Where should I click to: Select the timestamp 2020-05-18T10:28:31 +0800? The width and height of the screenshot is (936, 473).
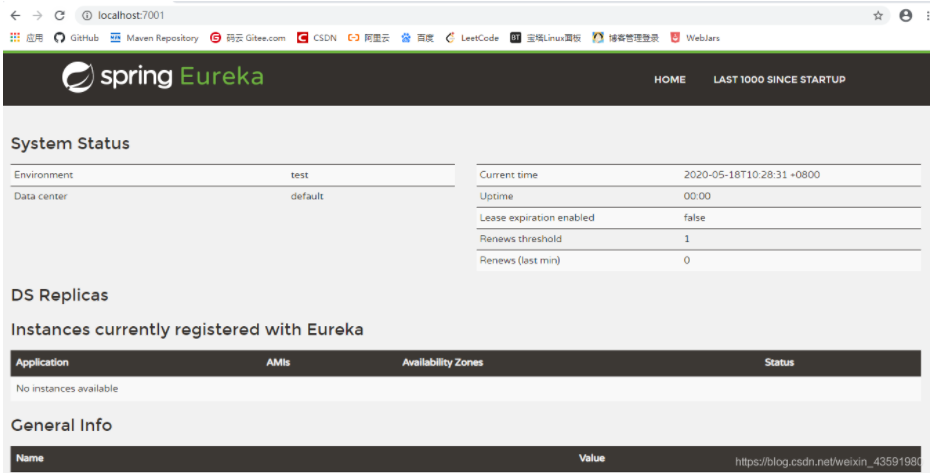(x=752, y=175)
